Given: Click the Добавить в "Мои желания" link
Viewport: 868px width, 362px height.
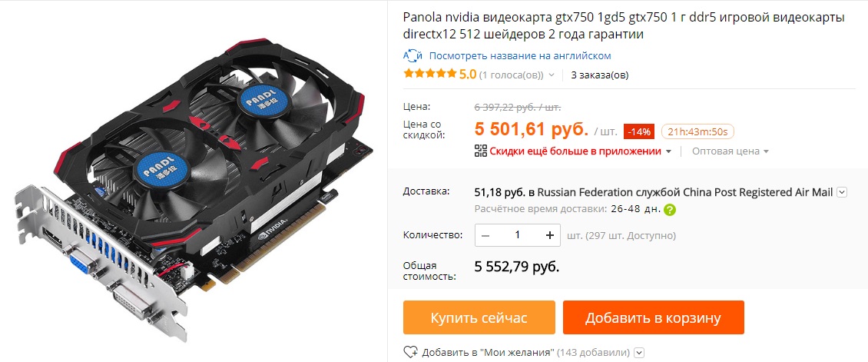Looking at the screenshot, I should tap(489, 353).
